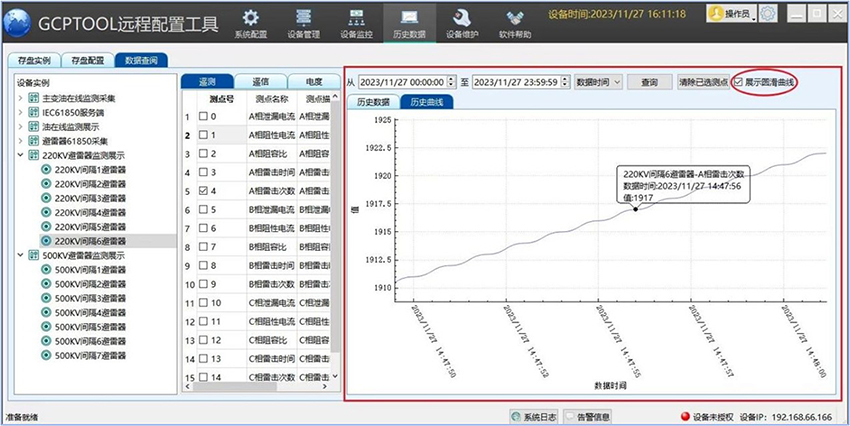Open 设备管理 in the top toolbar
The height and width of the screenshot is (426, 850).
pos(303,17)
